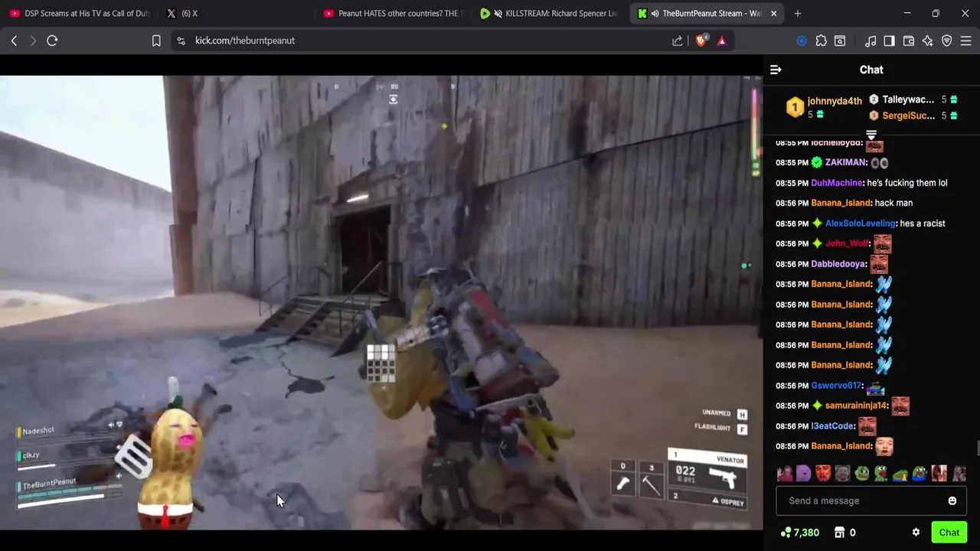Collapse the chat panel with arrow icon
This screenshot has width=980, height=551.
[x=776, y=70]
